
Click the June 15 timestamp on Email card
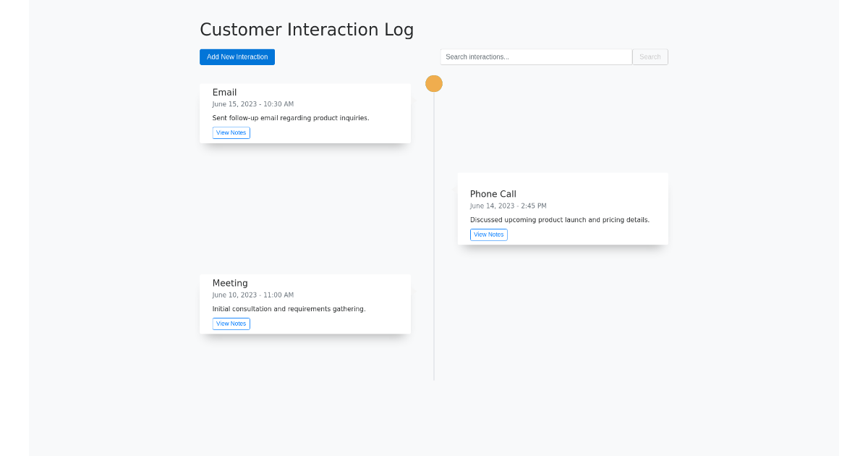[252, 104]
